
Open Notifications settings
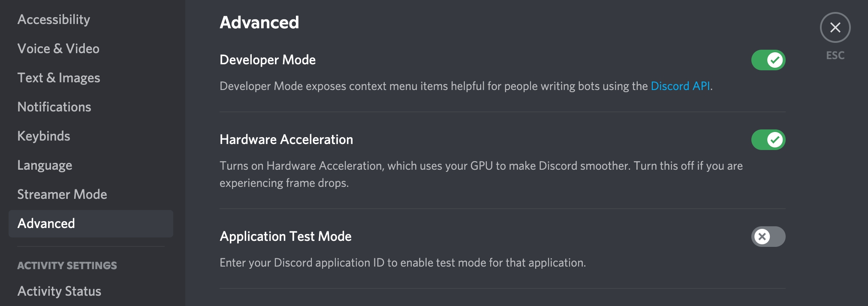pos(54,107)
